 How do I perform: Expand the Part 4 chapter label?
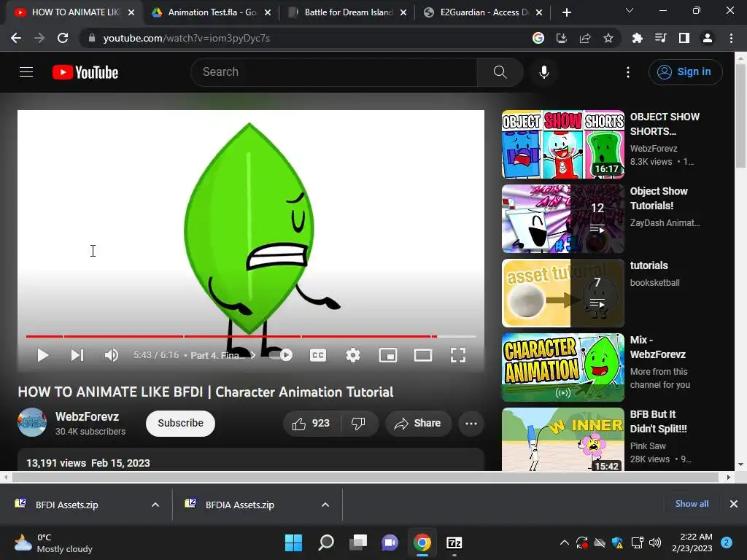(222, 355)
